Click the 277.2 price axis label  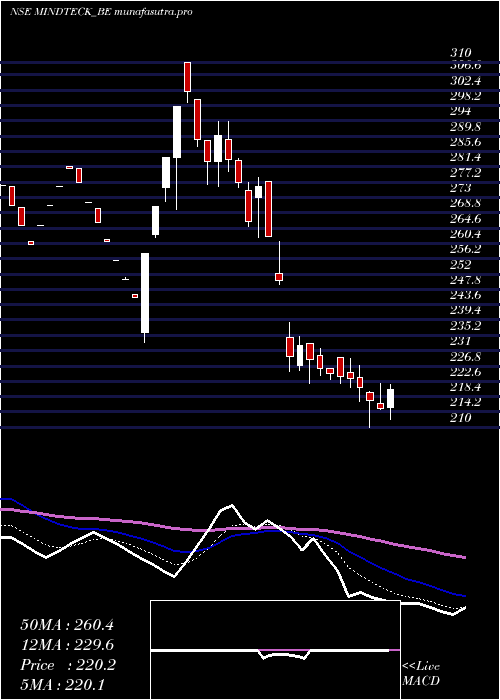tap(466, 172)
